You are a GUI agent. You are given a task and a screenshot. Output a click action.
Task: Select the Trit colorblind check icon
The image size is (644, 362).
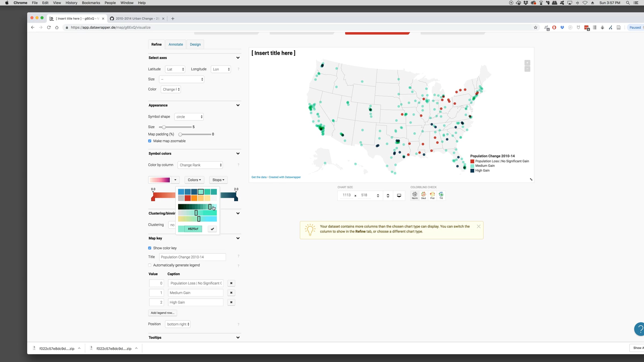pos(441,195)
